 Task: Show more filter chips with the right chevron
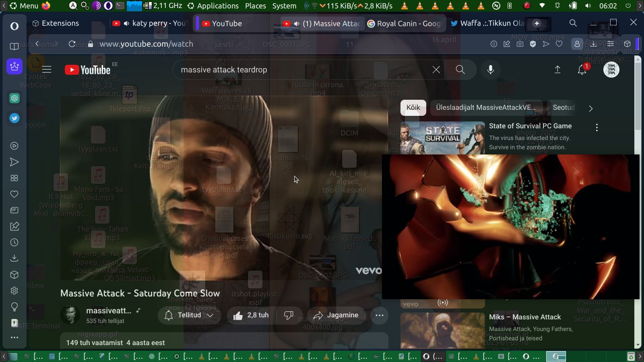pyautogui.click(x=590, y=108)
